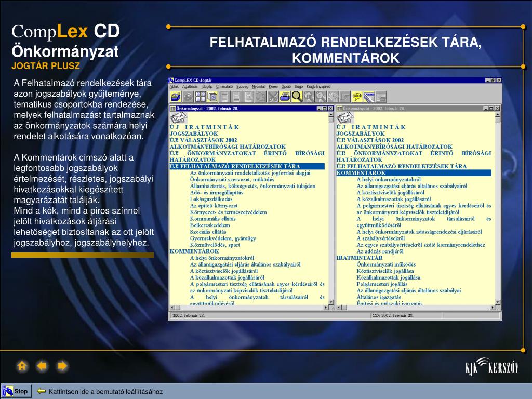Image resolution: width=532 pixels, height=399 pixels.
Task: Open KOMMENTÁROK heading in the left pane
Action: (x=194, y=251)
